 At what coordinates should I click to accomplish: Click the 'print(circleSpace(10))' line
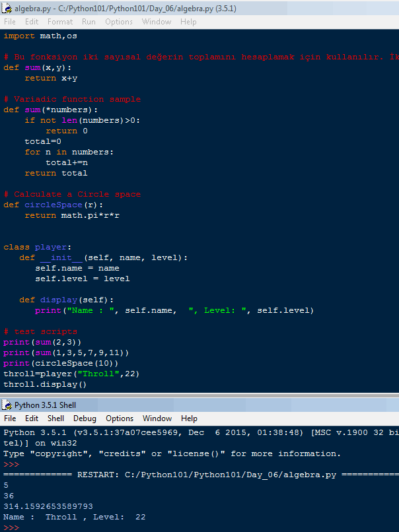(x=61, y=364)
